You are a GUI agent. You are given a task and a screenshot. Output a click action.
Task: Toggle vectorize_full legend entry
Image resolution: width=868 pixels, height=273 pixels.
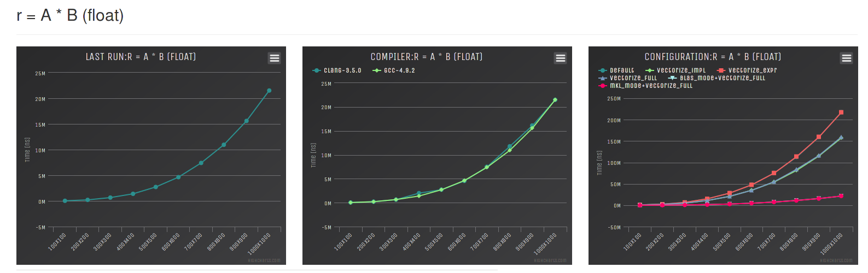(x=628, y=78)
